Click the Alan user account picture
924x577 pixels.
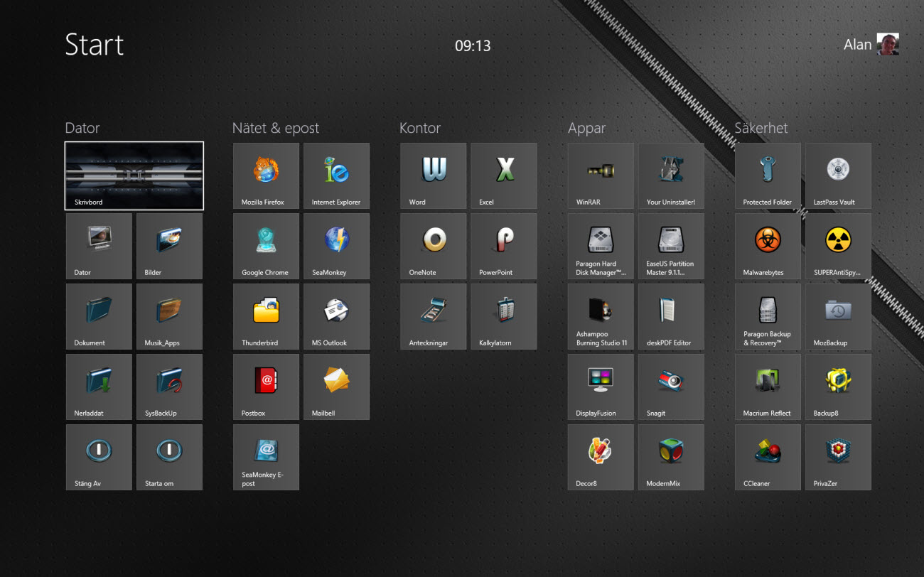(888, 44)
